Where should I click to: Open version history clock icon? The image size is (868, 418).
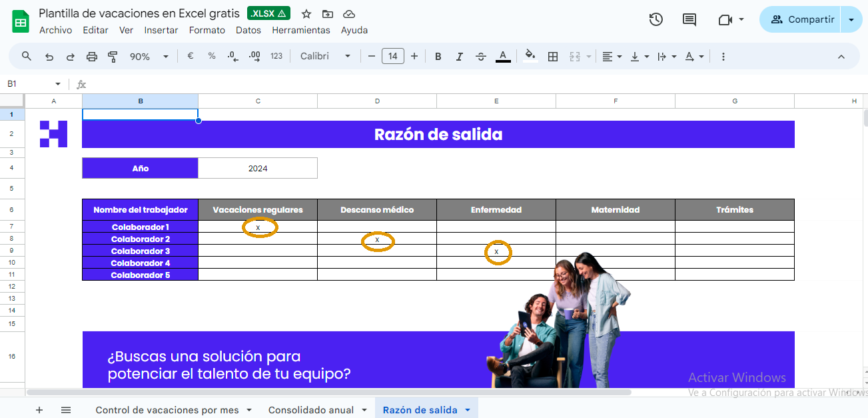pos(655,19)
